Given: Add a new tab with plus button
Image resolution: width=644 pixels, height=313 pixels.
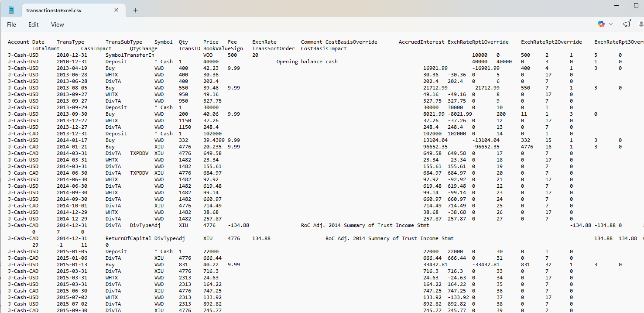Looking at the screenshot, I should click(x=135, y=10).
